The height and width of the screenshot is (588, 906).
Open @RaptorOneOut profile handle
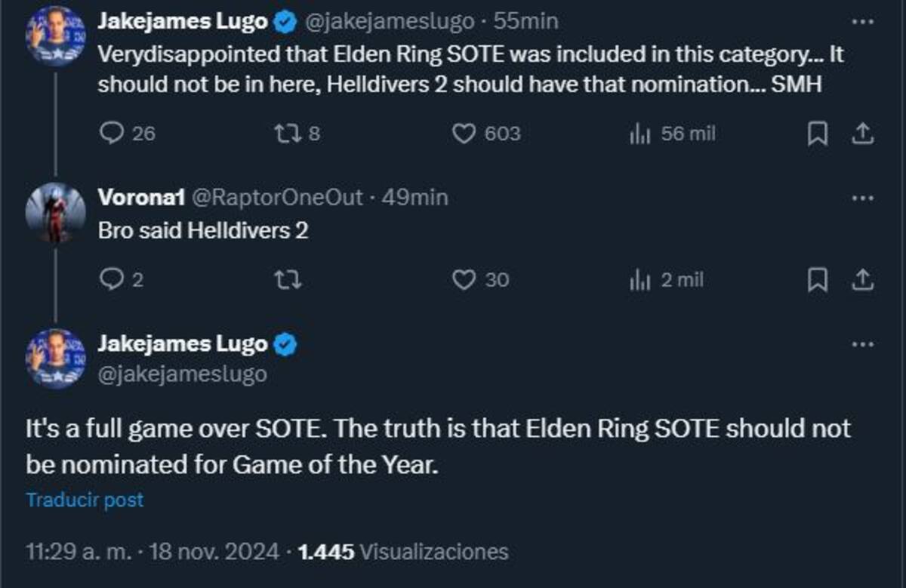click(x=279, y=198)
